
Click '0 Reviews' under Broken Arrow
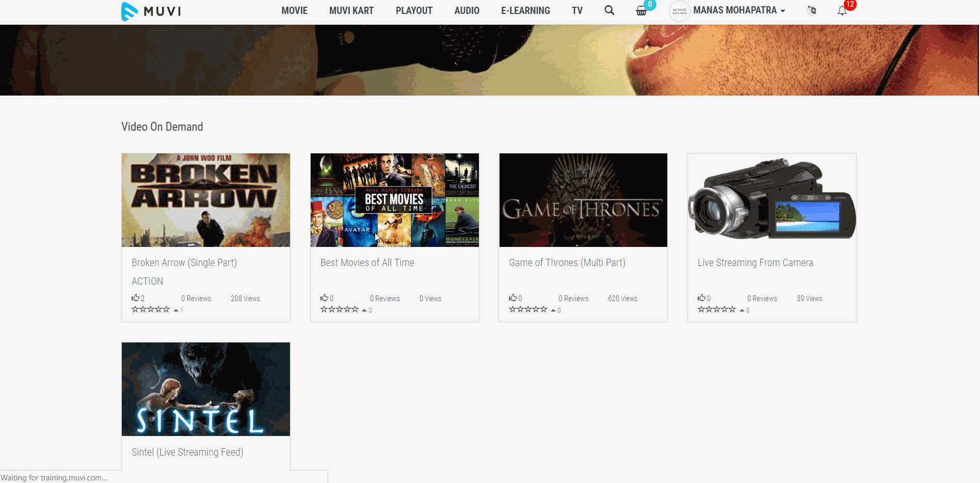(196, 299)
